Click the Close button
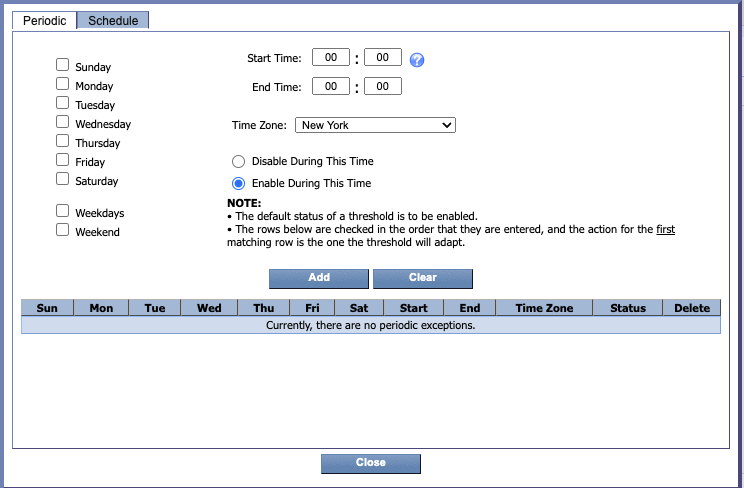744x488 pixels. (371, 463)
